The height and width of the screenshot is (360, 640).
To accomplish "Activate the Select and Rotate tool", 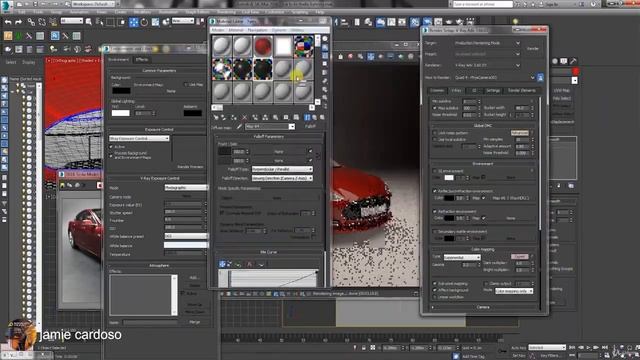I will point(144,22).
